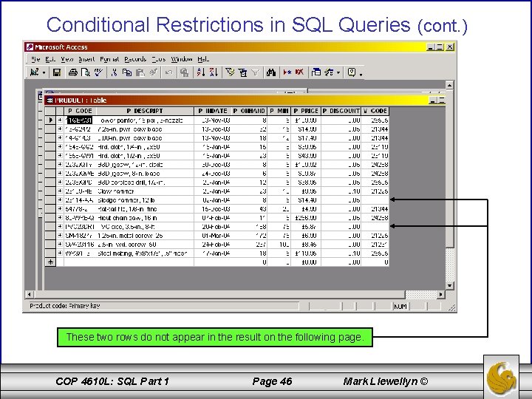Image resolution: width=532 pixels, height=399 pixels.
Task: Expand the 7.25-in. pwr. saw blade row
Action: click(60, 129)
